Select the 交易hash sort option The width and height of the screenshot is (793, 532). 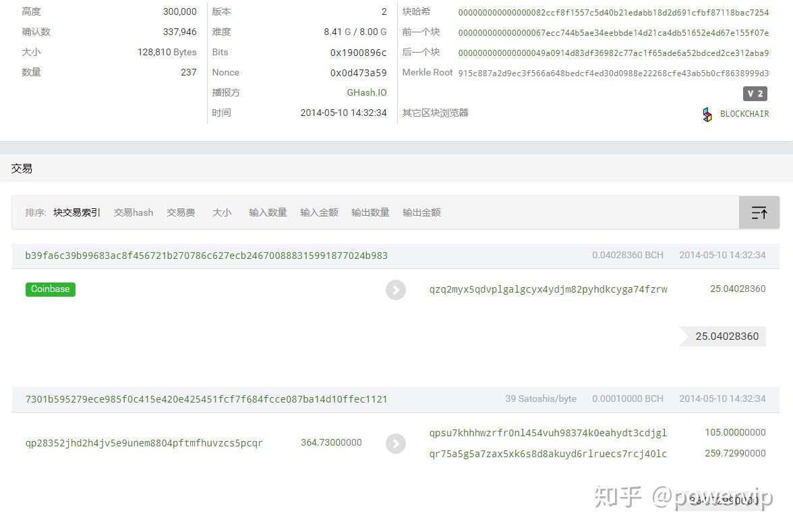[133, 212]
